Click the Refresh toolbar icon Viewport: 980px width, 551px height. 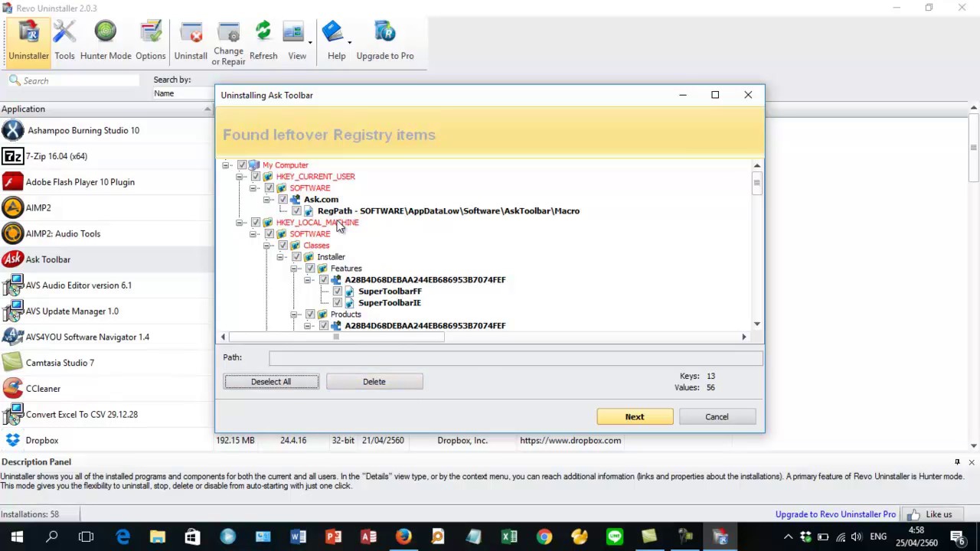263,41
